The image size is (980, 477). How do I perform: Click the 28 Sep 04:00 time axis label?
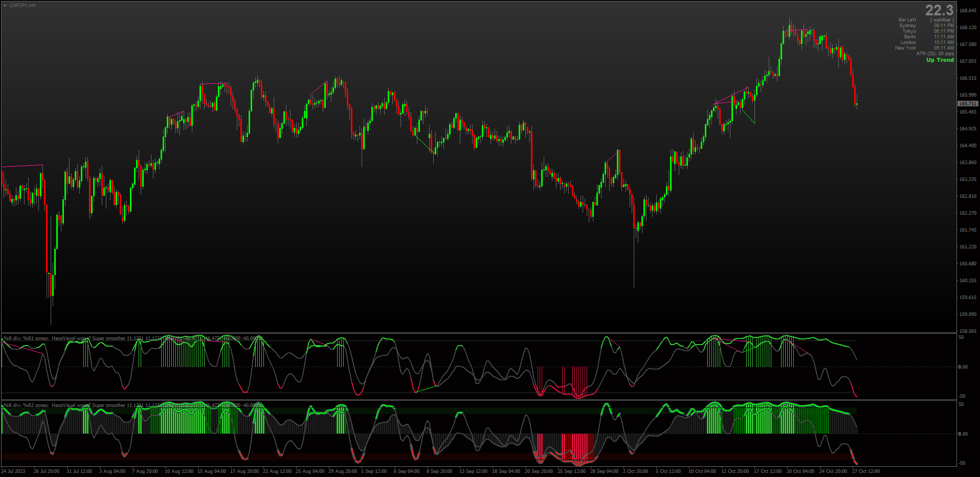click(x=604, y=471)
